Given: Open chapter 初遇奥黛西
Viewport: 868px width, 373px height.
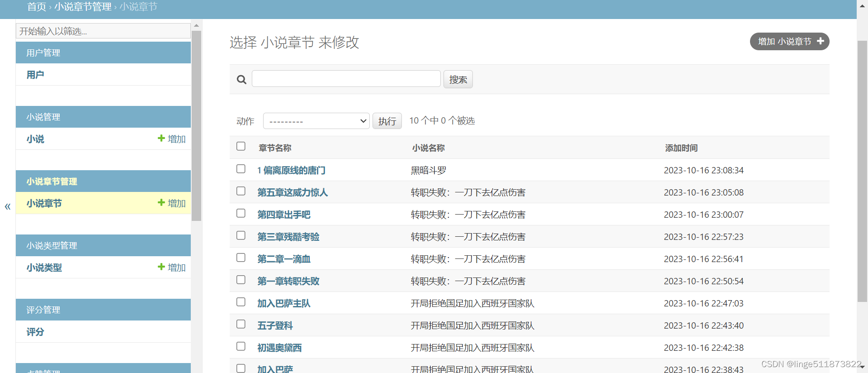Looking at the screenshot, I should pyautogui.click(x=279, y=348).
